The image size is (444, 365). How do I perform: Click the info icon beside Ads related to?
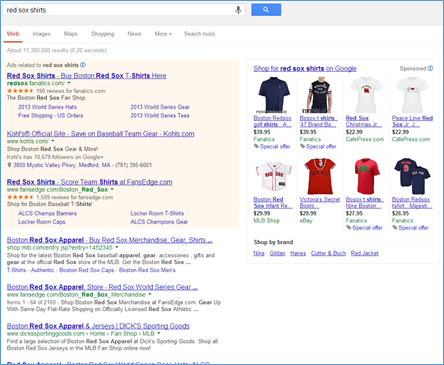[83, 65]
